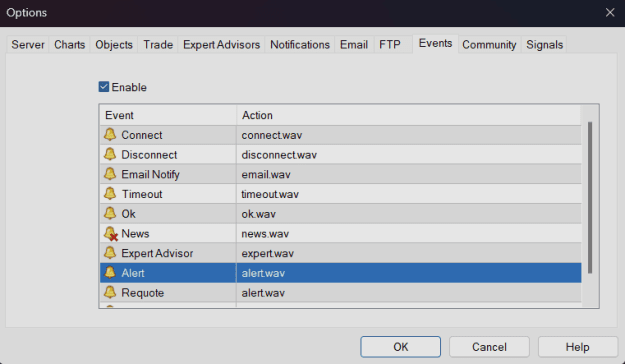
Task: Select the Disconnect event name
Action: tap(149, 155)
